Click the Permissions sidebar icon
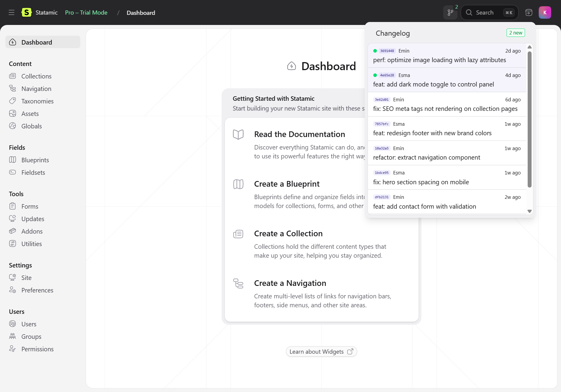The height and width of the screenshot is (392, 561). coord(12,349)
